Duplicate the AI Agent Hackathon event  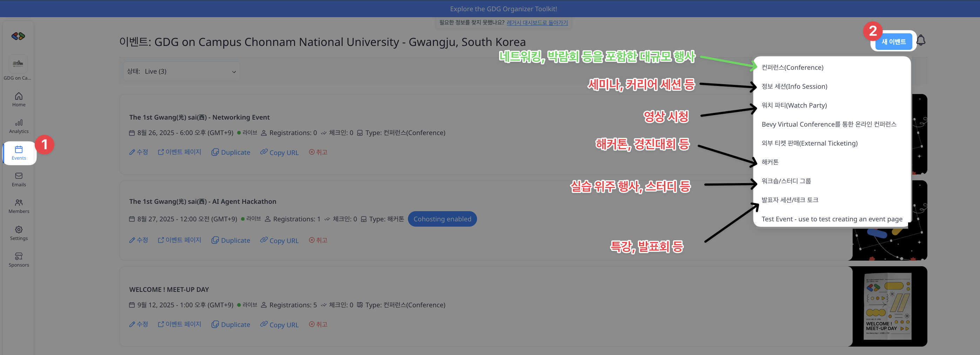pos(231,241)
